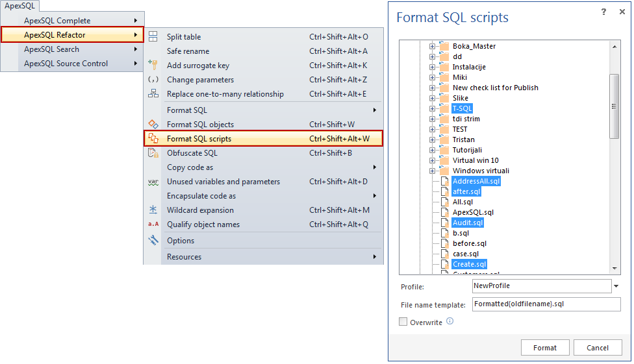Click the Boka_Master folder icon
Screen dimensions: 634x364
tap(444, 45)
